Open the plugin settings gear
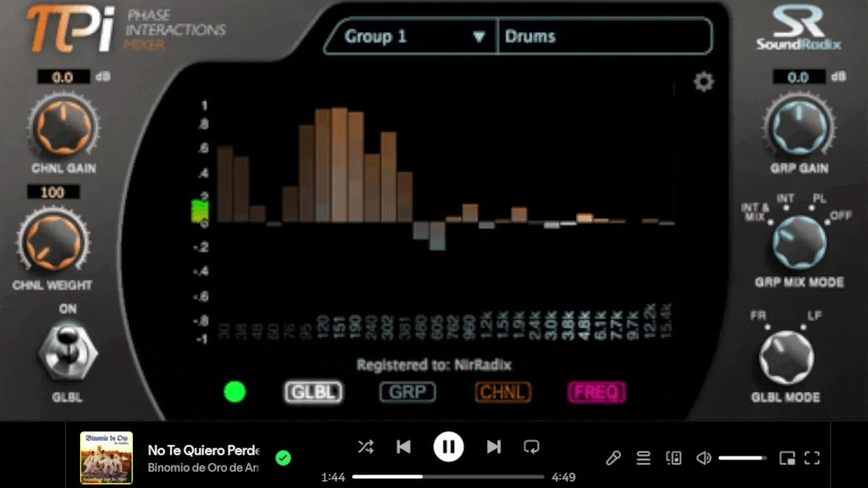Image resolution: width=868 pixels, height=488 pixels. [704, 82]
